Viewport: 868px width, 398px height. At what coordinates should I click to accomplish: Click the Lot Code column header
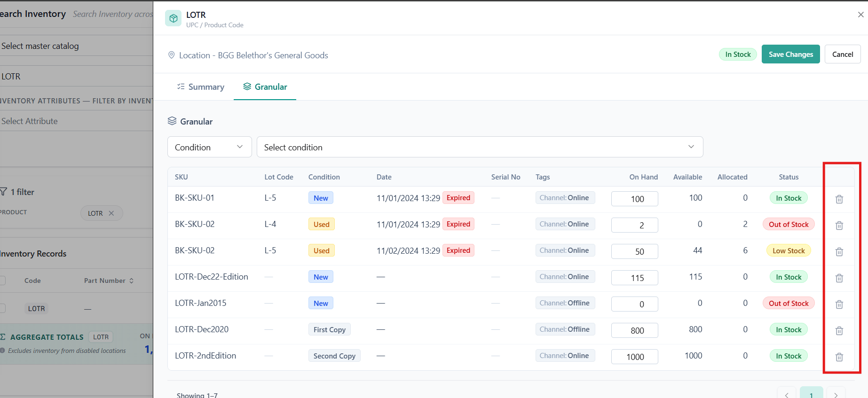coord(279,177)
